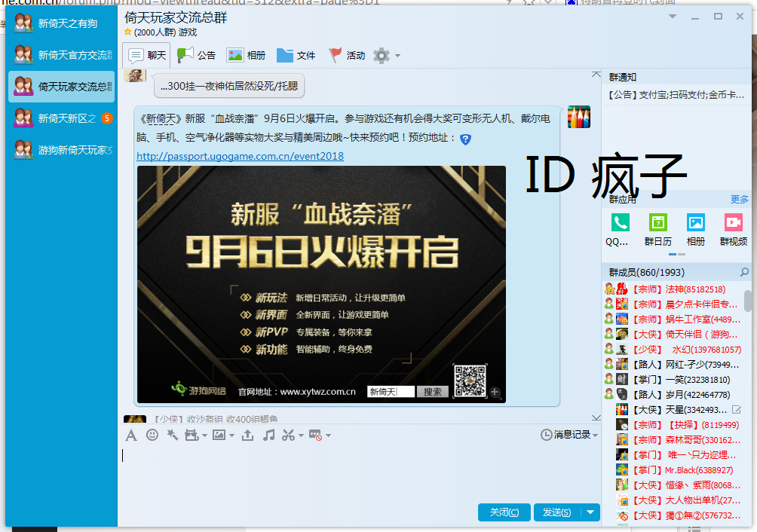757x532 pixels.
Task: Open the group settings gear
Action: pos(381,55)
